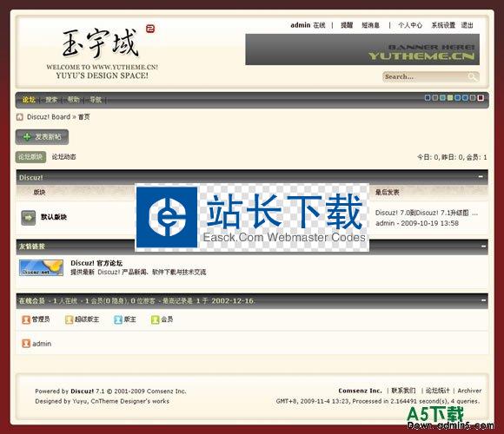Open Discuz! Board breadcrumb link
The height and width of the screenshot is (434, 504).
click(49, 117)
